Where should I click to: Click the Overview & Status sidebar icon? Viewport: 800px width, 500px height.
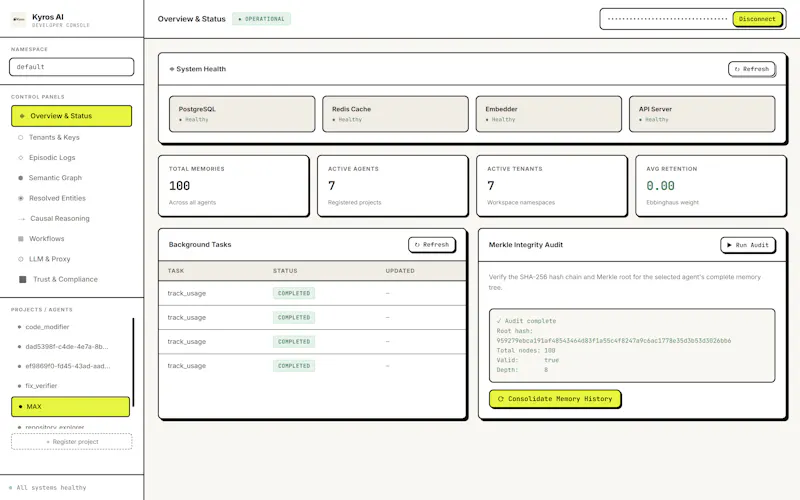pos(22,116)
